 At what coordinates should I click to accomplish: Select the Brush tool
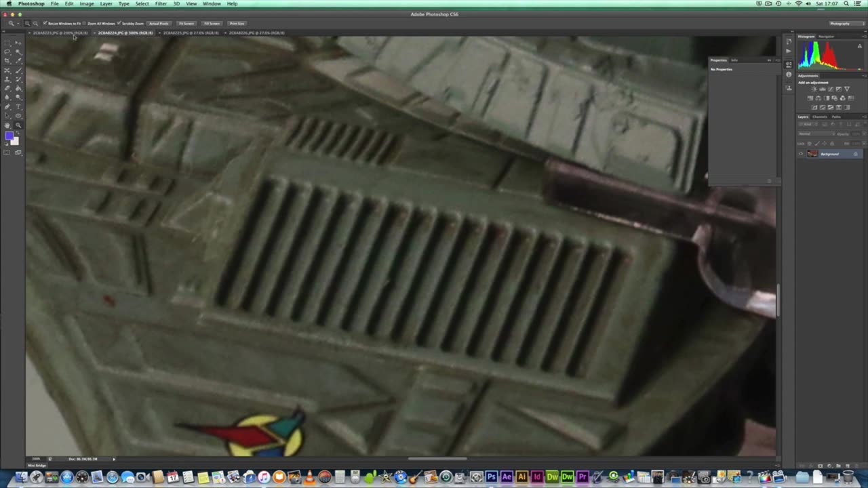18,70
